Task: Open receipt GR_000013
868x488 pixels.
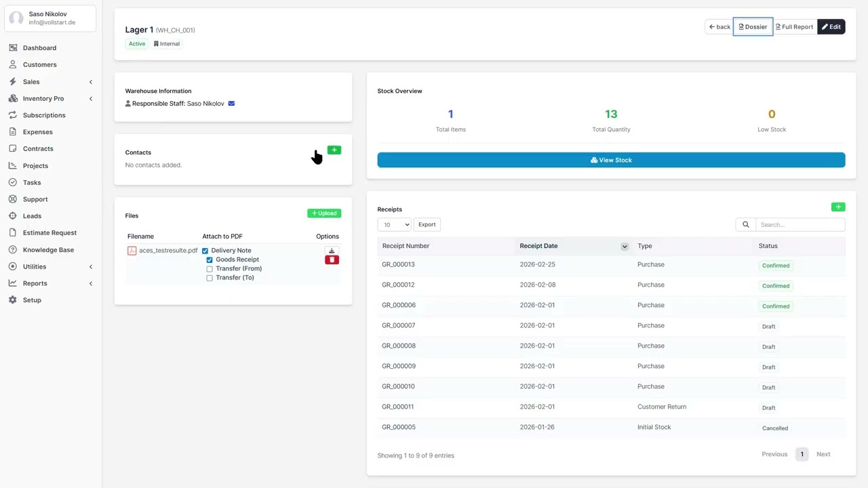Action: 398,264
